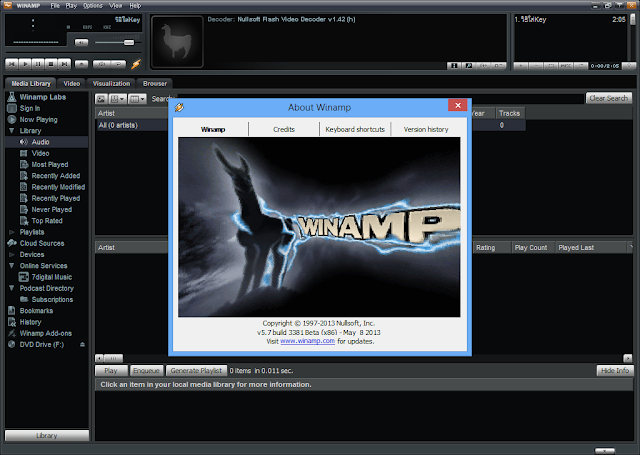Eject the DVD Drive (F:)

pyautogui.click(x=82, y=344)
